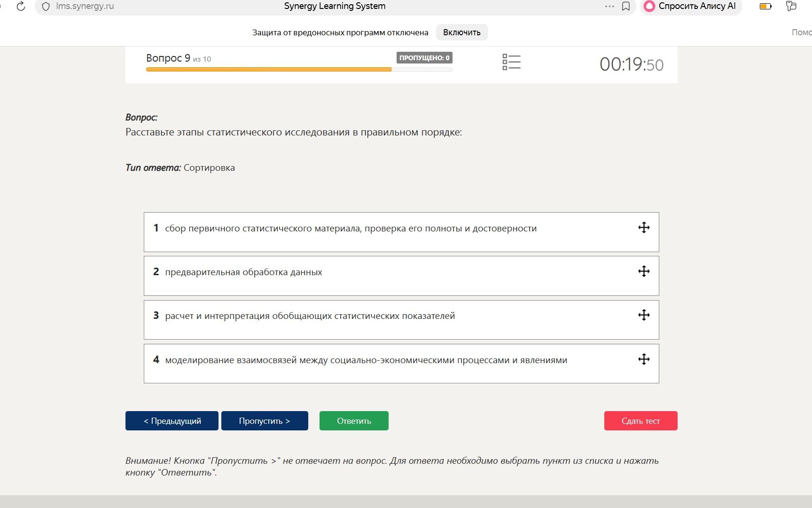Click the move handle on item 3
Viewport: 812px width, 508px height.
[x=644, y=315]
